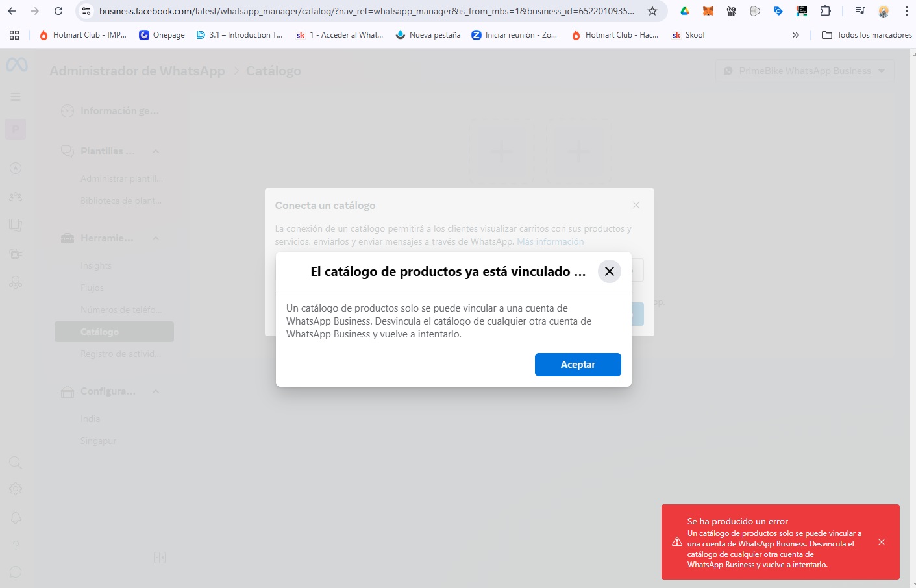Click the browser address bar URL field
Image resolution: width=916 pixels, height=588 pixels.
coord(364,10)
